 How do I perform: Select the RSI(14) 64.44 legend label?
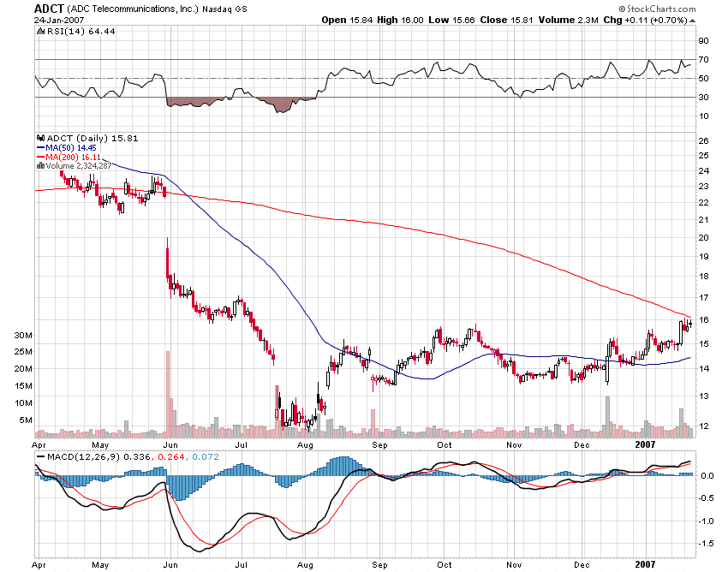pos(81,31)
